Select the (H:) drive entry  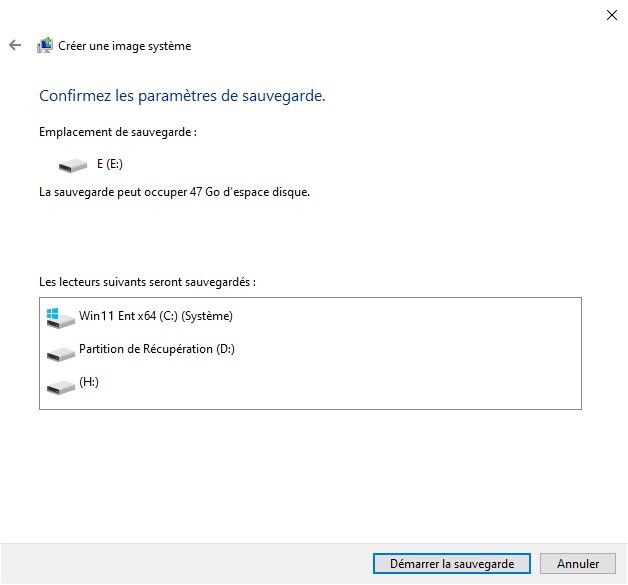[89, 382]
